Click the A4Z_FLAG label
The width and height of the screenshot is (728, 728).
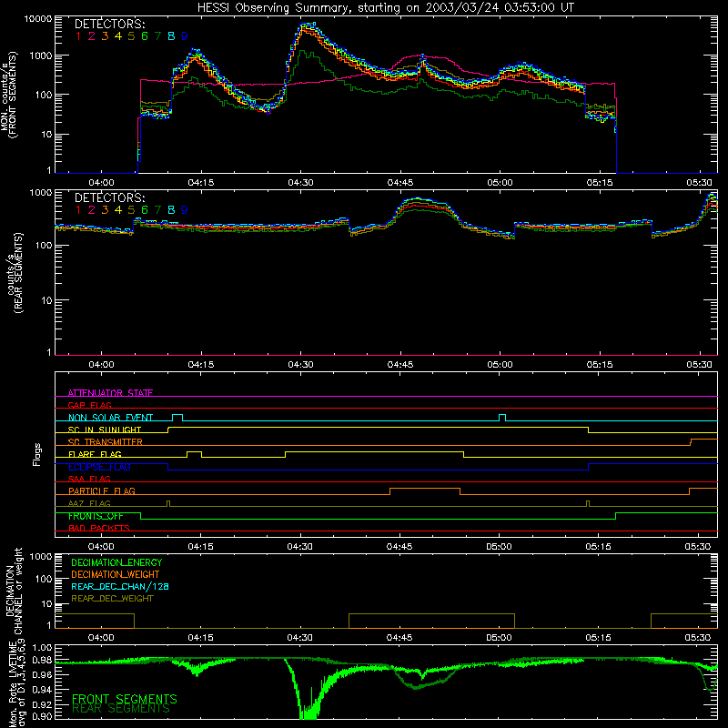coord(89,503)
